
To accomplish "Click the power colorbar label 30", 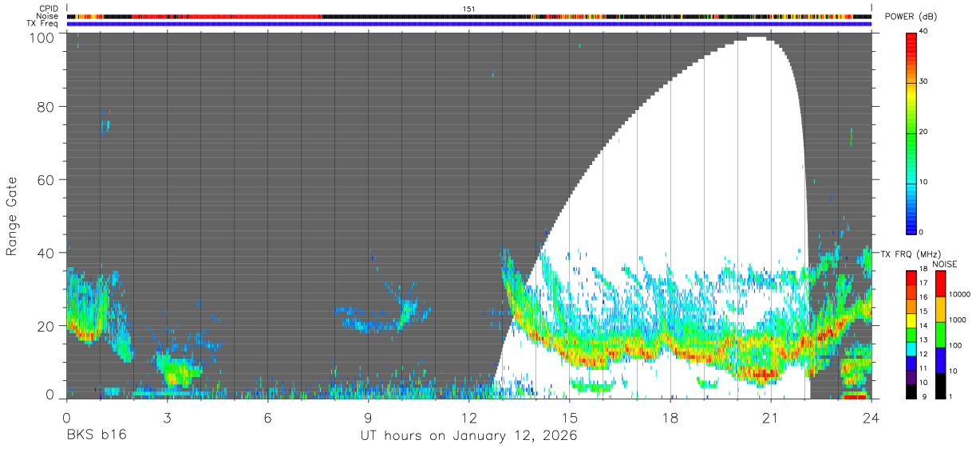I will pos(925,82).
